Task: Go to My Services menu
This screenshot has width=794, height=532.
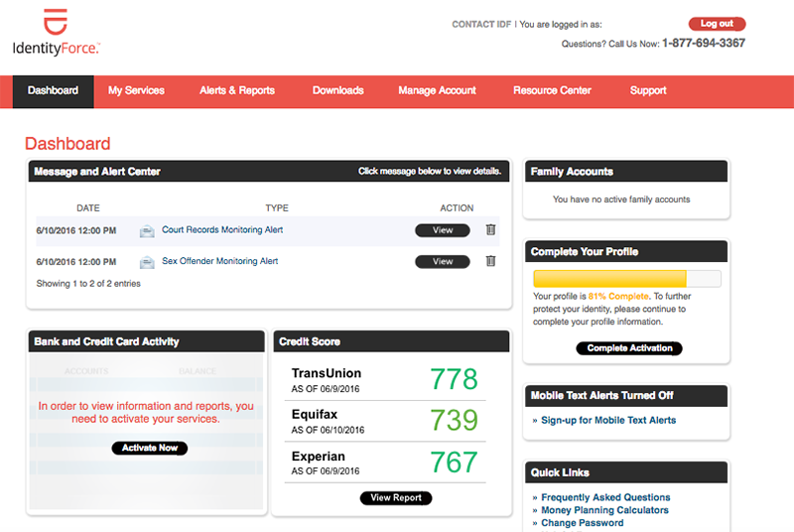Action: pyautogui.click(x=136, y=90)
